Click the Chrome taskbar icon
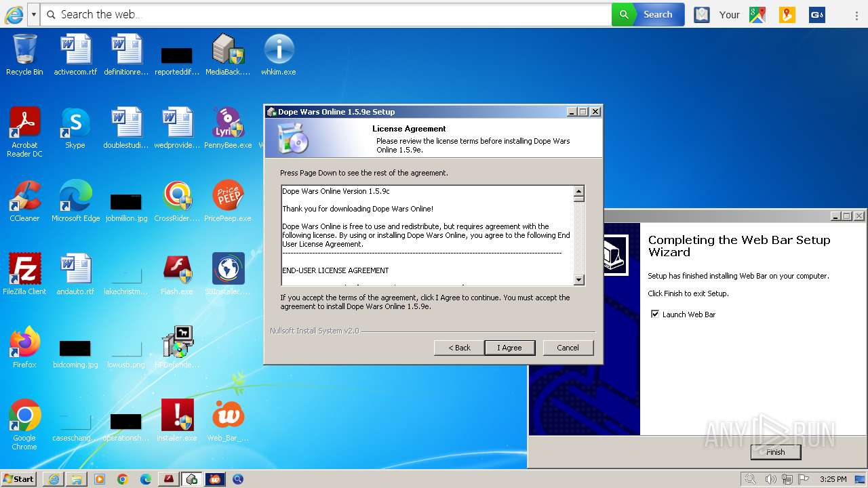Viewport: 868px width, 488px height. coord(123,479)
